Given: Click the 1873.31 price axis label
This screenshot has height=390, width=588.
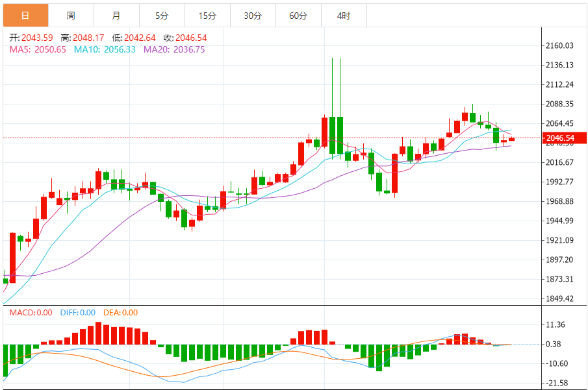Looking at the screenshot, I should click(x=559, y=280).
